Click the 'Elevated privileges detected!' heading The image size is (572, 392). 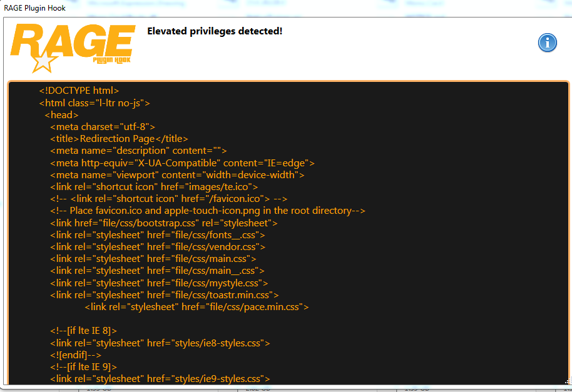pos(215,31)
